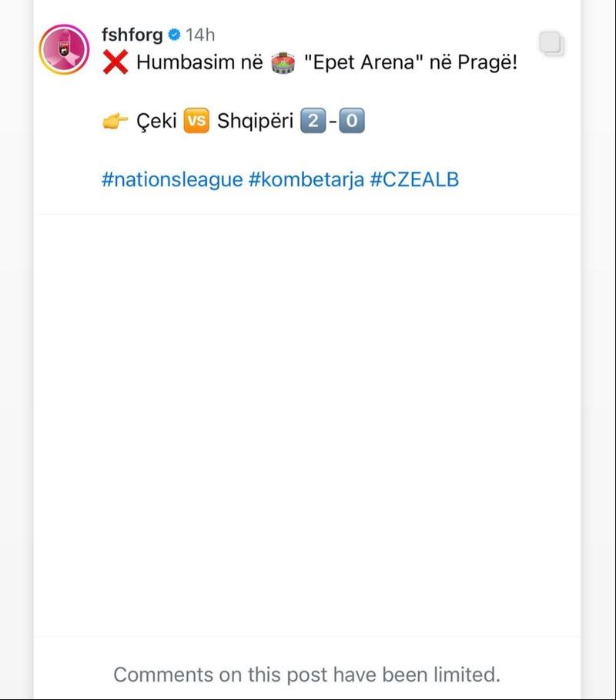
Task: Click the stadium emoji in the caption
Action: point(283,63)
